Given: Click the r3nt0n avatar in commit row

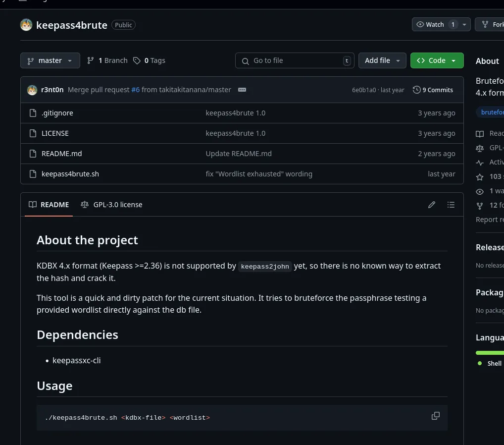Looking at the screenshot, I should click(32, 90).
